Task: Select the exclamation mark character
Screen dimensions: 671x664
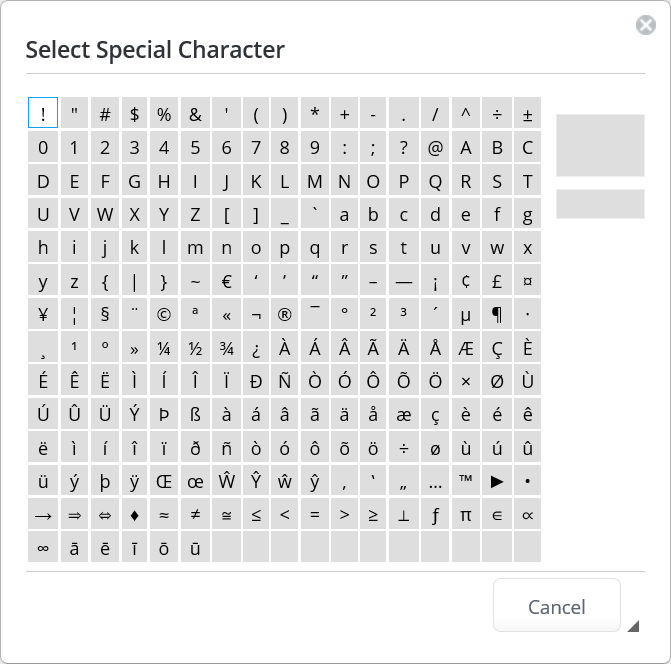Action: tap(43, 114)
